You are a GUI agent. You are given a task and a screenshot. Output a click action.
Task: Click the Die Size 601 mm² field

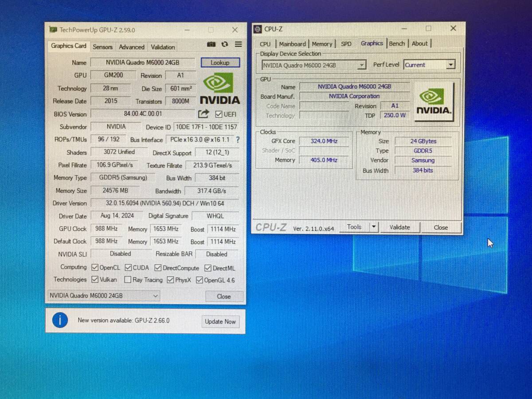click(x=180, y=88)
